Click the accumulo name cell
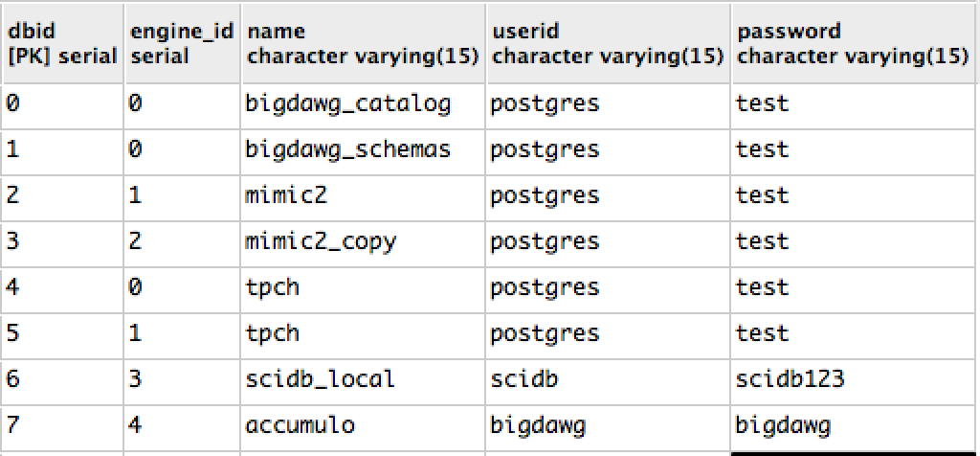The height and width of the screenshot is (456, 980). click(x=300, y=424)
